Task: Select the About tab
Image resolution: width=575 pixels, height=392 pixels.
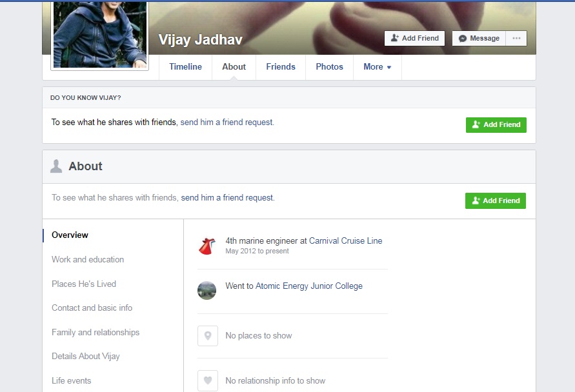Action: [x=234, y=67]
